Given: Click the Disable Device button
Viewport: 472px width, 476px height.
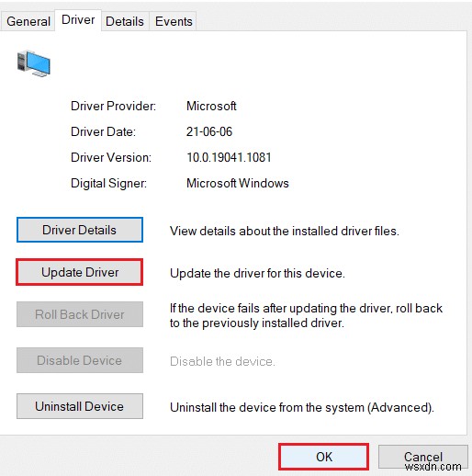Looking at the screenshot, I should [x=80, y=360].
